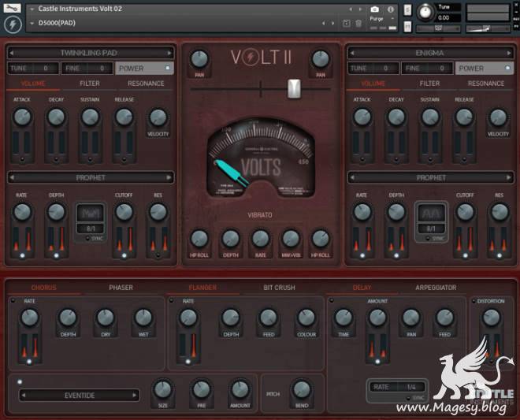This screenshot has height=420, width=520.
Task: Open the wrench instrument edit mode icon
Action: pos(12,8)
